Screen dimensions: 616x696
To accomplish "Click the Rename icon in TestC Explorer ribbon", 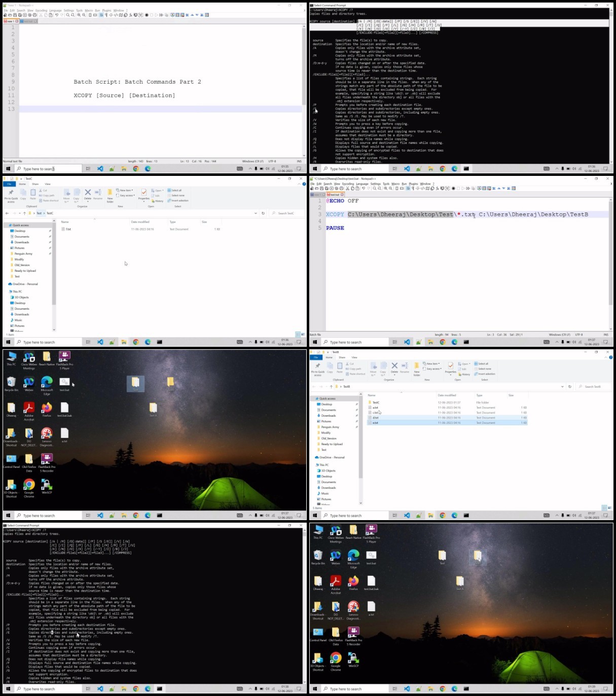I will (98, 194).
